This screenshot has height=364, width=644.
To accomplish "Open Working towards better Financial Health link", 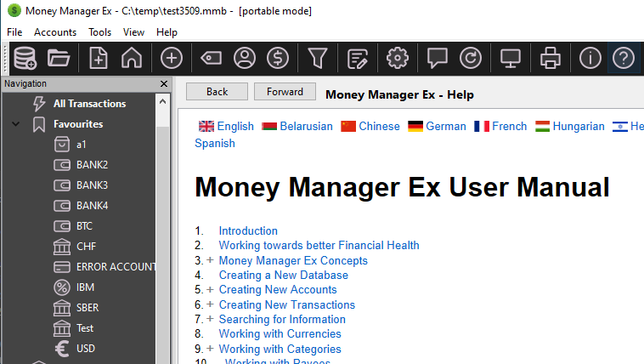I will (319, 245).
